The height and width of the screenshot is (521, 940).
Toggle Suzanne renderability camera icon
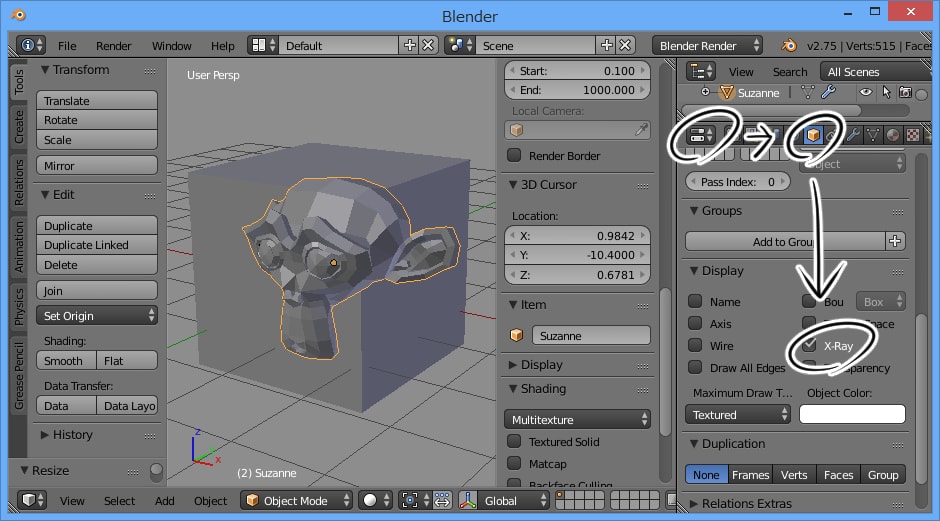pos(905,92)
